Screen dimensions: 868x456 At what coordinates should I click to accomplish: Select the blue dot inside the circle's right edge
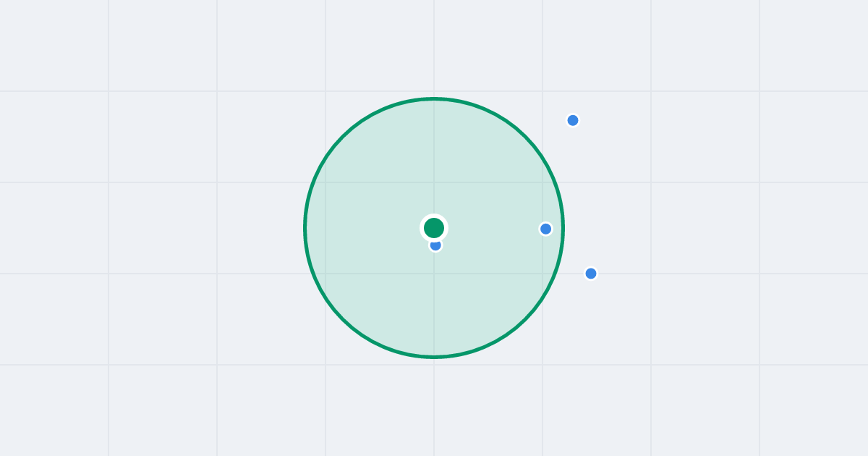tap(546, 229)
